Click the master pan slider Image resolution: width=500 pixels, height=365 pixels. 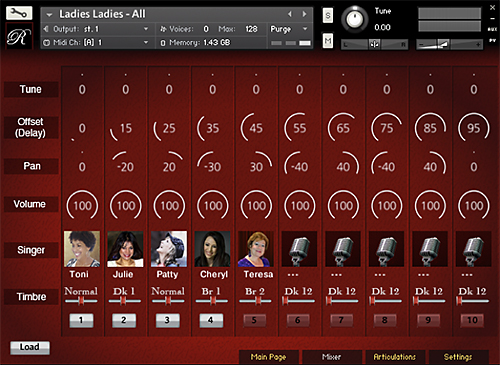tap(374, 44)
